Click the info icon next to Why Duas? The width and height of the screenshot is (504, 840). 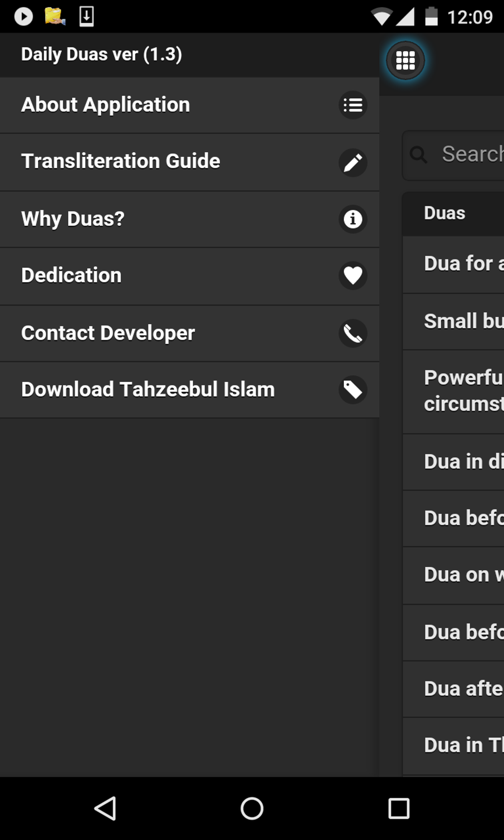click(x=353, y=219)
